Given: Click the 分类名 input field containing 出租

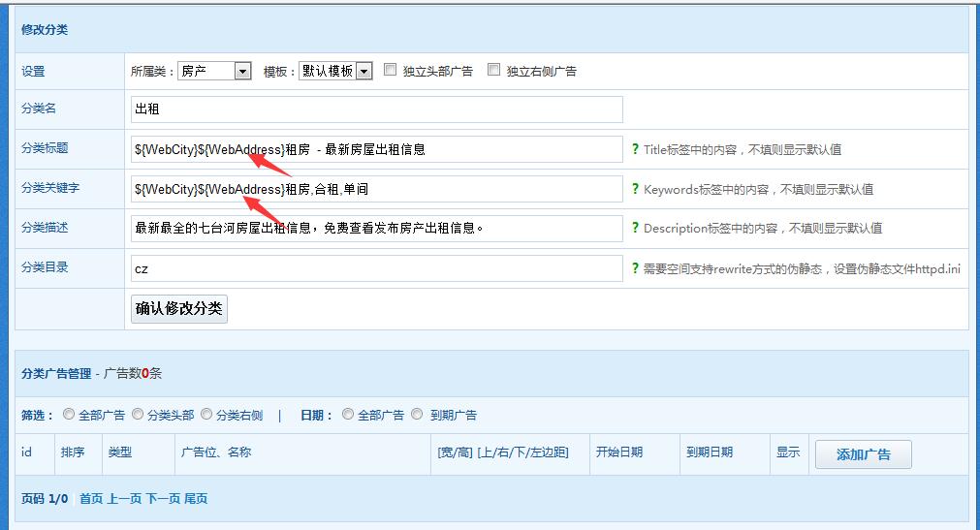Looking at the screenshot, I should 376,109.
